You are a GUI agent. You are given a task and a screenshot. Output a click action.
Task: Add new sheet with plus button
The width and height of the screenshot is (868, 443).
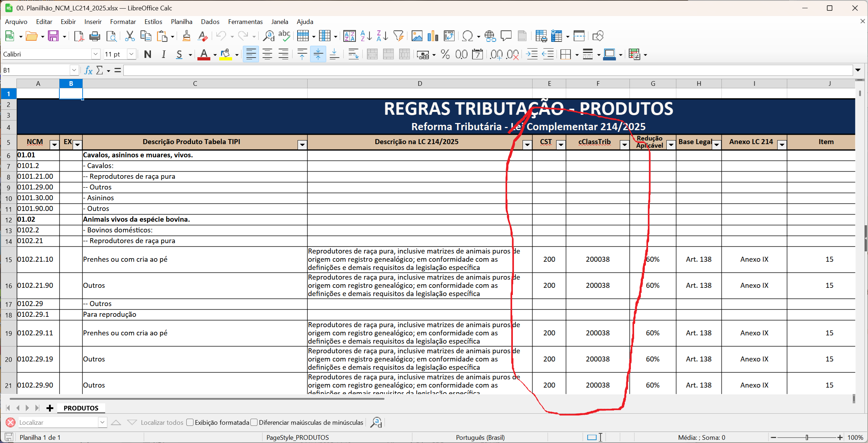50,408
